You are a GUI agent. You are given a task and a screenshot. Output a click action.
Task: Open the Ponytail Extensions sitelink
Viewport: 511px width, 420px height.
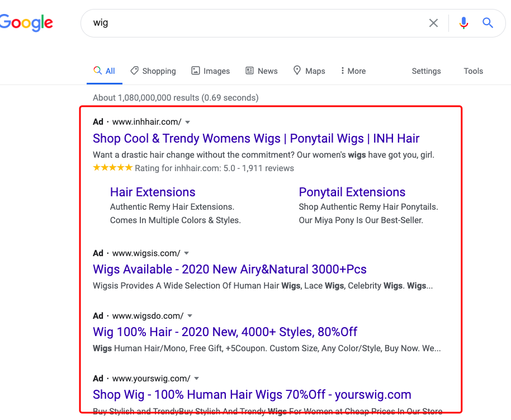click(352, 192)
